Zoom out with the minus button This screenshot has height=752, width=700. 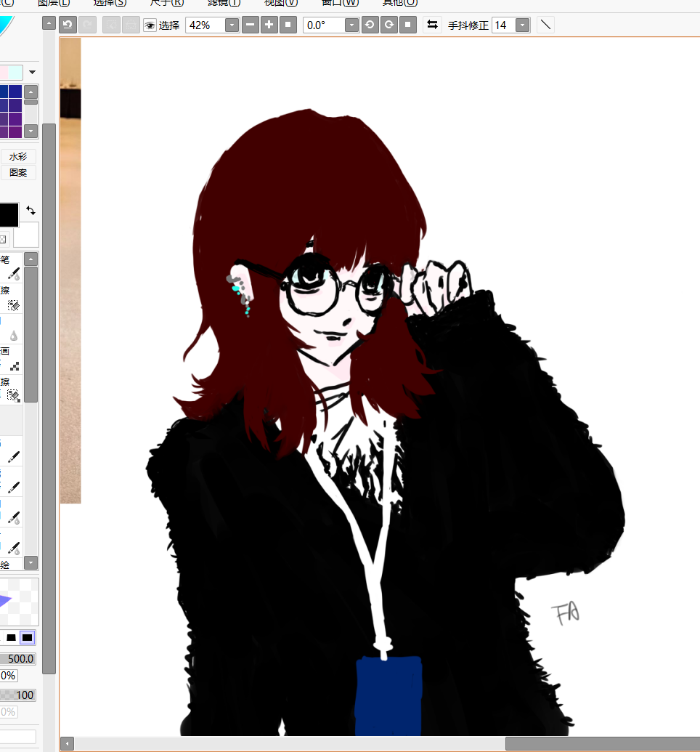[250, 25]
